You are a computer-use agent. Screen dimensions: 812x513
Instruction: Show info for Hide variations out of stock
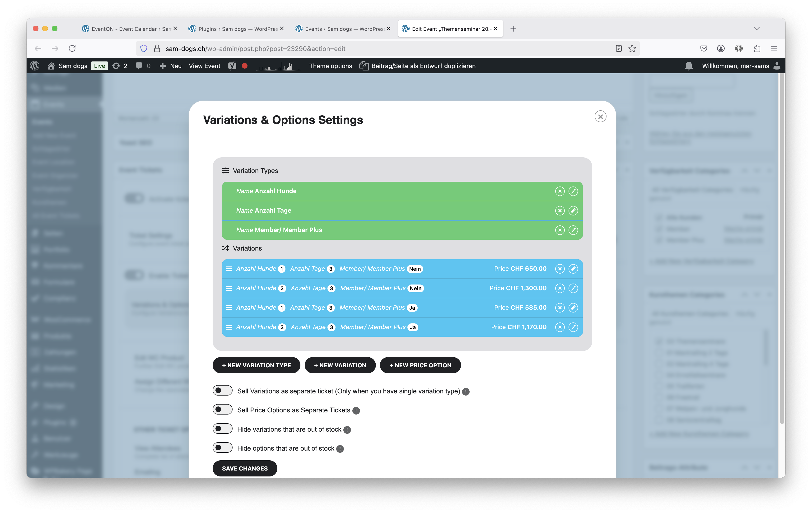(347, 430)
